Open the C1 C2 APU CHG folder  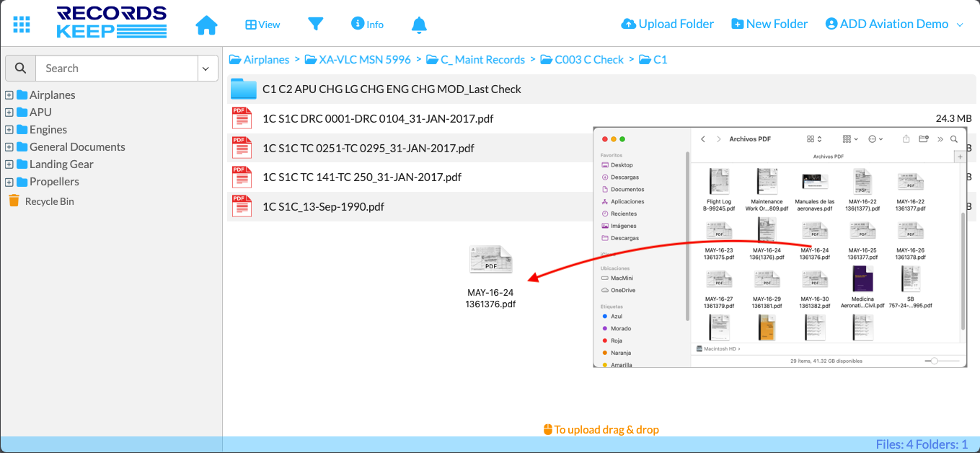coord(392,89)
